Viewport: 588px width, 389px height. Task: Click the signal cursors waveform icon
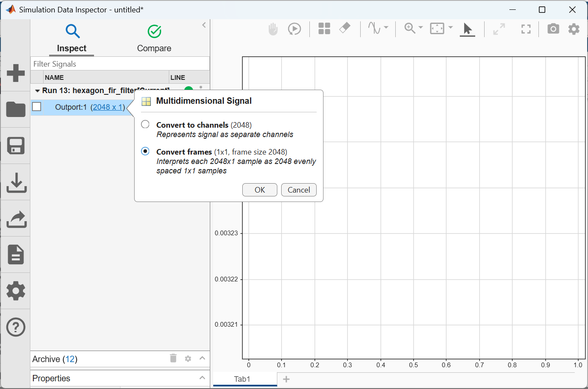click(374, 28)
